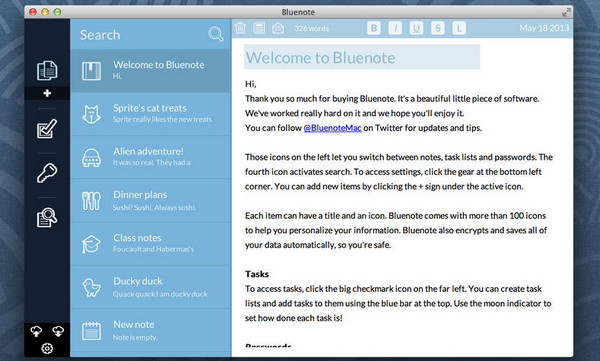Edit the Welcome to Bluenote title field
This screenshot has width=600, height=361.
click(x=362, y=57)
